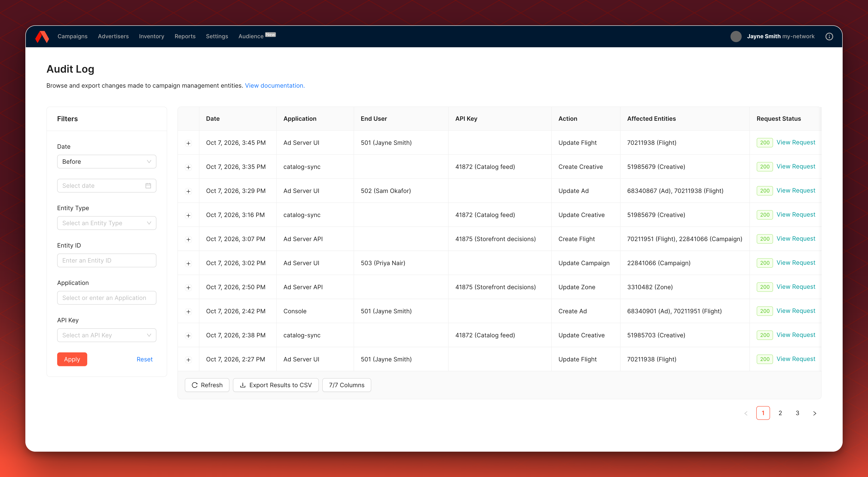
Task: Go to page 2
Action: point(780,413)
